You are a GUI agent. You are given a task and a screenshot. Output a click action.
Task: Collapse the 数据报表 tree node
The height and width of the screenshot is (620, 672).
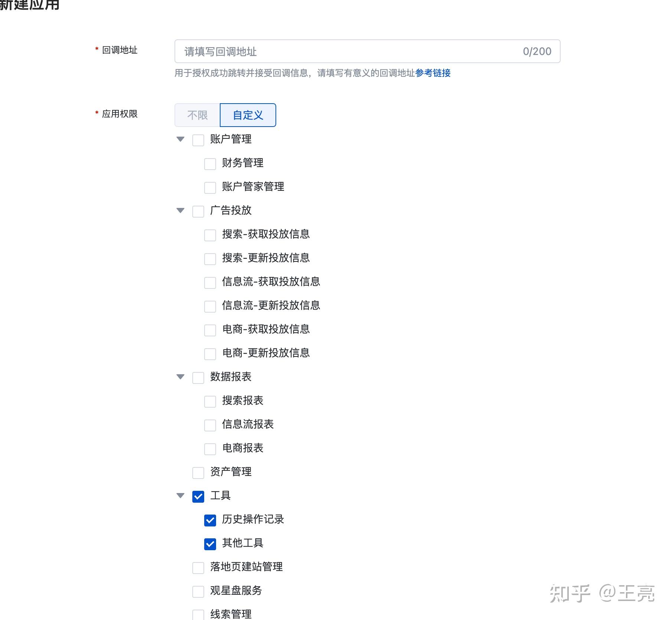180,377
